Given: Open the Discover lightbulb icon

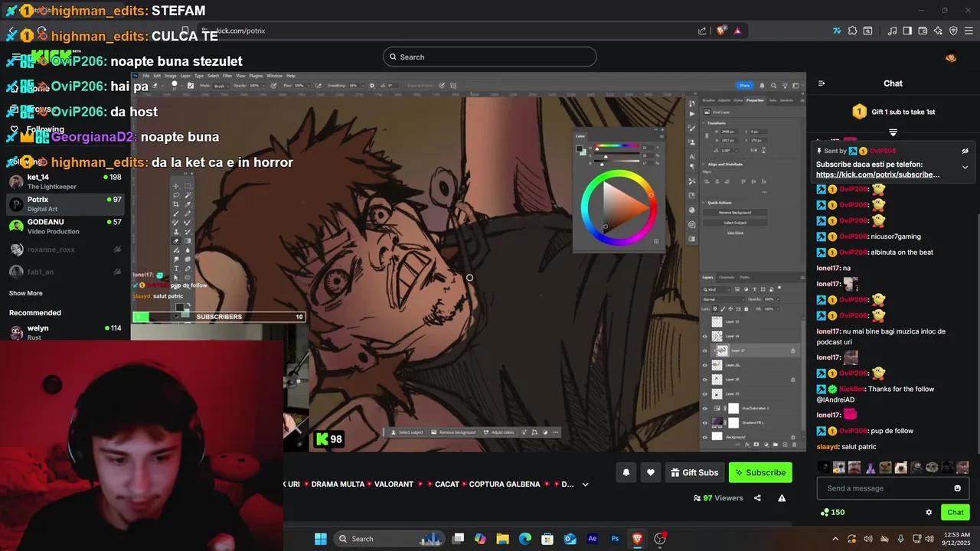Looking at the screenshot, I should point(785,86).
